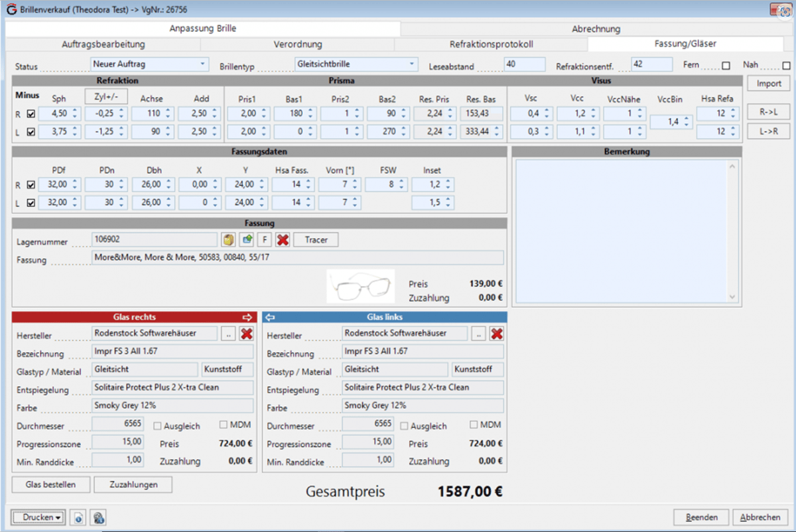Image resolution: width=796 pixels, height=532 pixels.
Task: Click the red arrow on the Glas rechts header
Action: 248,316
